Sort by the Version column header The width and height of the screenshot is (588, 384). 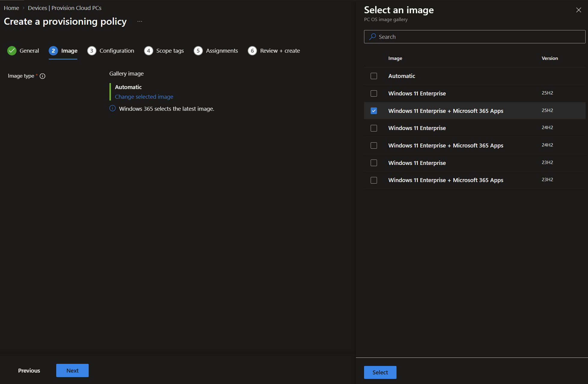[550, 58]
